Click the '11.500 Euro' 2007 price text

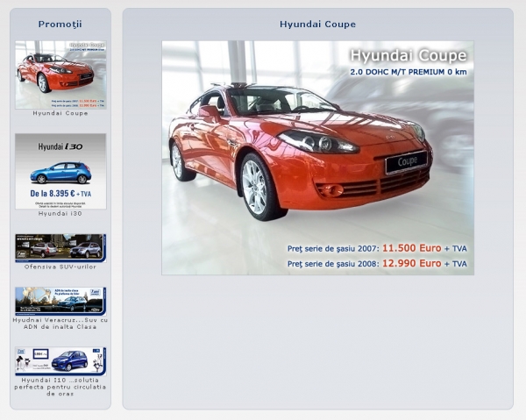coord(412,248)
